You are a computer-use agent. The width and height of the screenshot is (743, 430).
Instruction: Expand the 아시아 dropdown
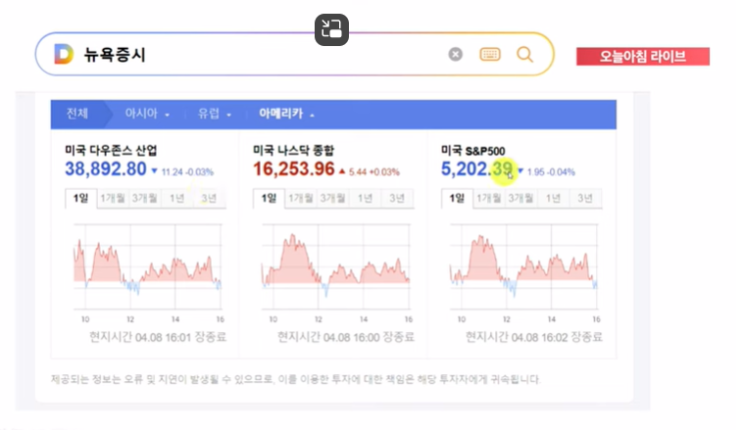pyautogui.click(x=147, y=114)
